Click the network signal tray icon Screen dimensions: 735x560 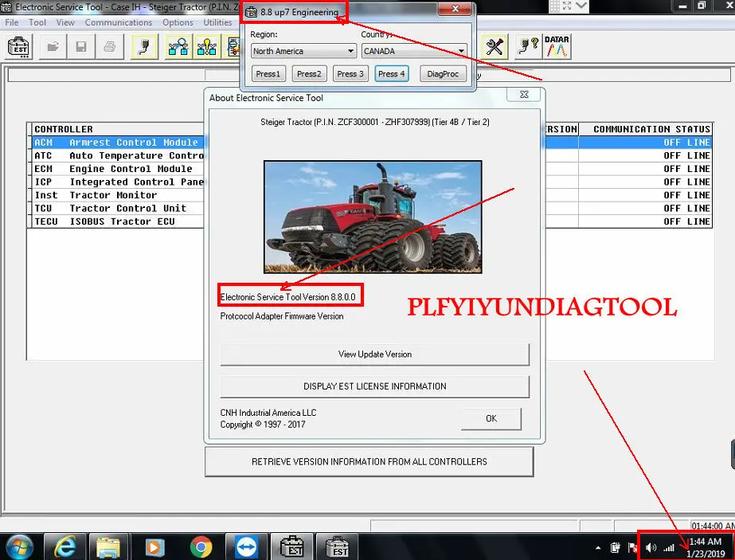click(x=669, y=547)
